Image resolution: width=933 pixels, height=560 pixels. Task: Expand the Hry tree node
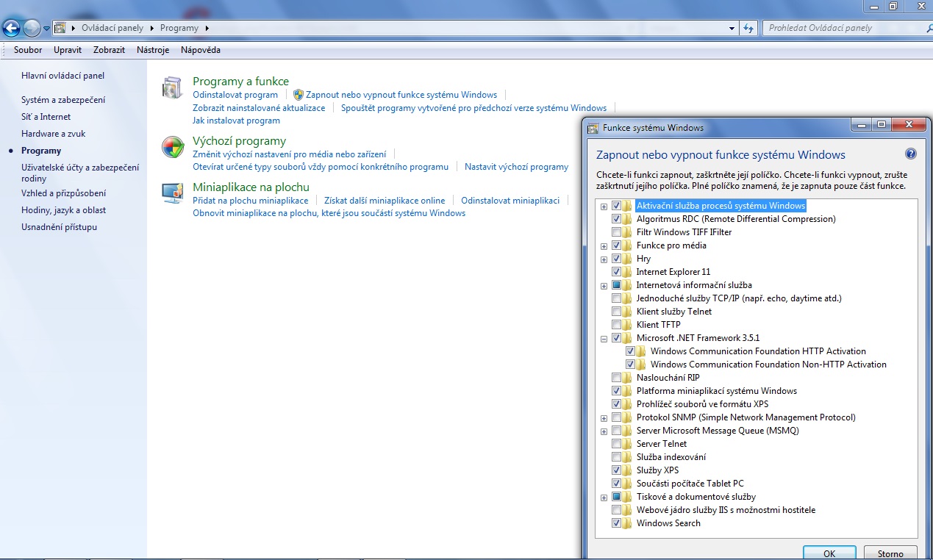coord(604,259)
